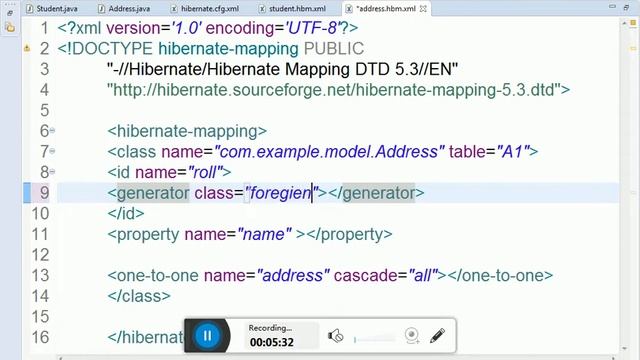Viewport: 640px width, 360px height.
Task: Click the DTD URL on line 4
Action: [334, 90]
